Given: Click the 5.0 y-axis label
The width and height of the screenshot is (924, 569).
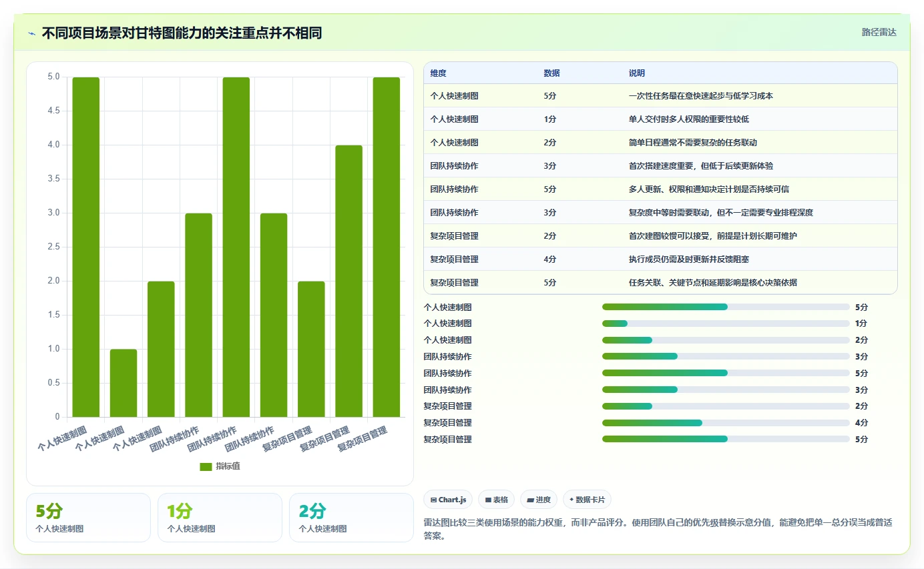Looking at the screenshot, I should (53, 77).
